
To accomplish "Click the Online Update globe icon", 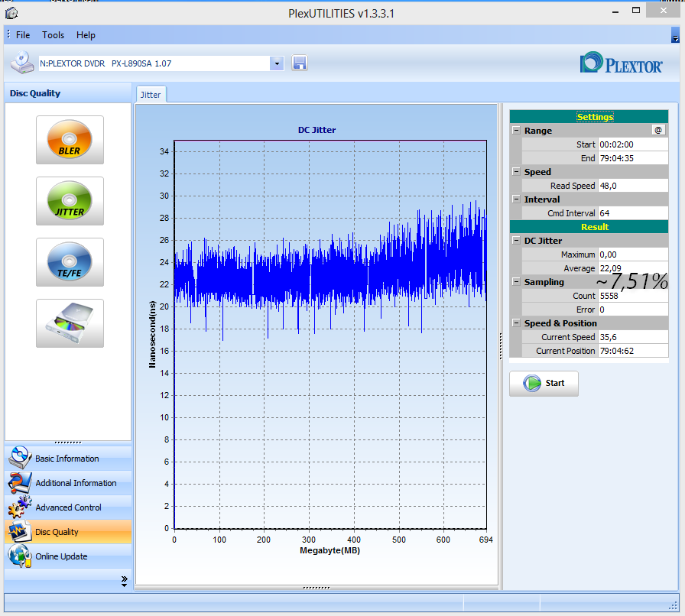I will (20, 556).
